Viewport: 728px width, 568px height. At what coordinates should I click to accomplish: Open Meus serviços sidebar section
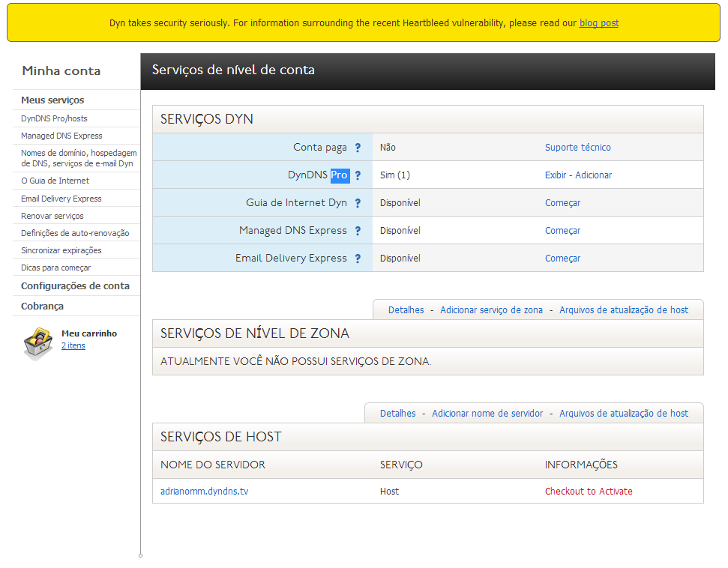(52, 100)
